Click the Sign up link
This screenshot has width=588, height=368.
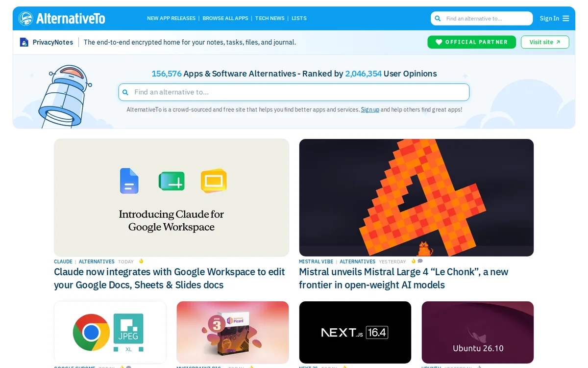370,109
